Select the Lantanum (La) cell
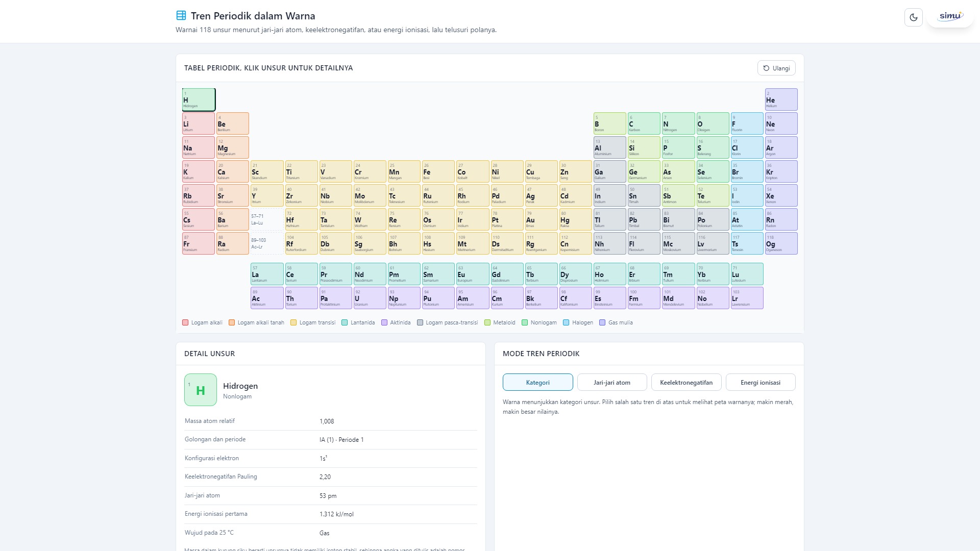 point(267,274)
